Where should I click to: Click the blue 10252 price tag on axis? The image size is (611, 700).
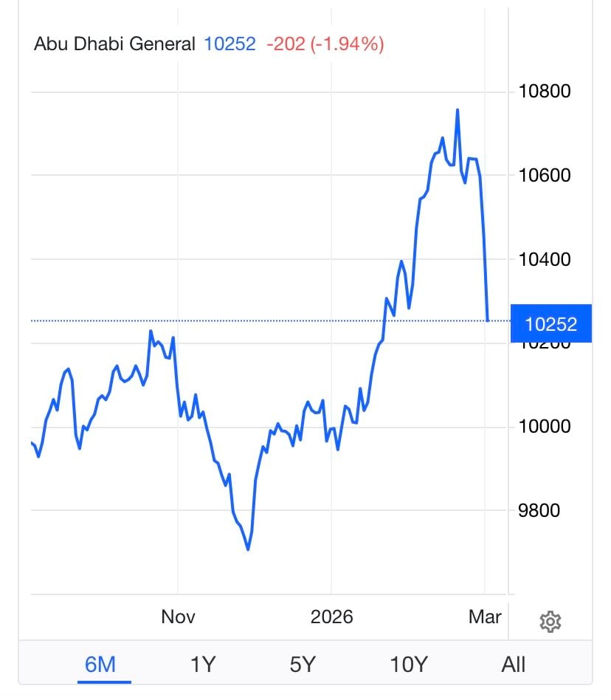550,323
